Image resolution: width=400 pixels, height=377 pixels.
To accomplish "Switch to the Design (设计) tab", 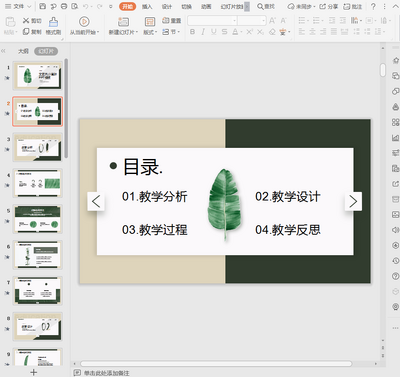I will pos(167,6).
